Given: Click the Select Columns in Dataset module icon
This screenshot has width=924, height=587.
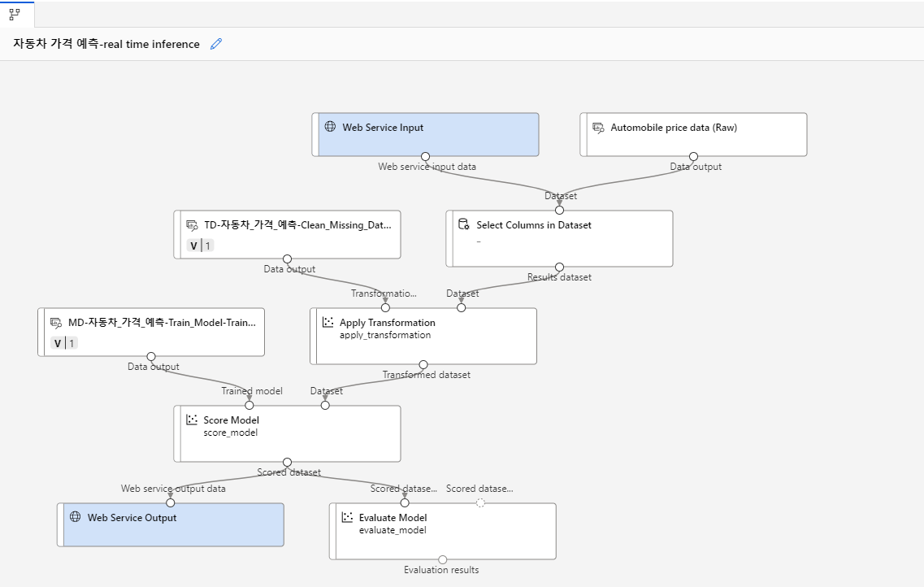Looking at the screenshot, I should pos(464,224).
